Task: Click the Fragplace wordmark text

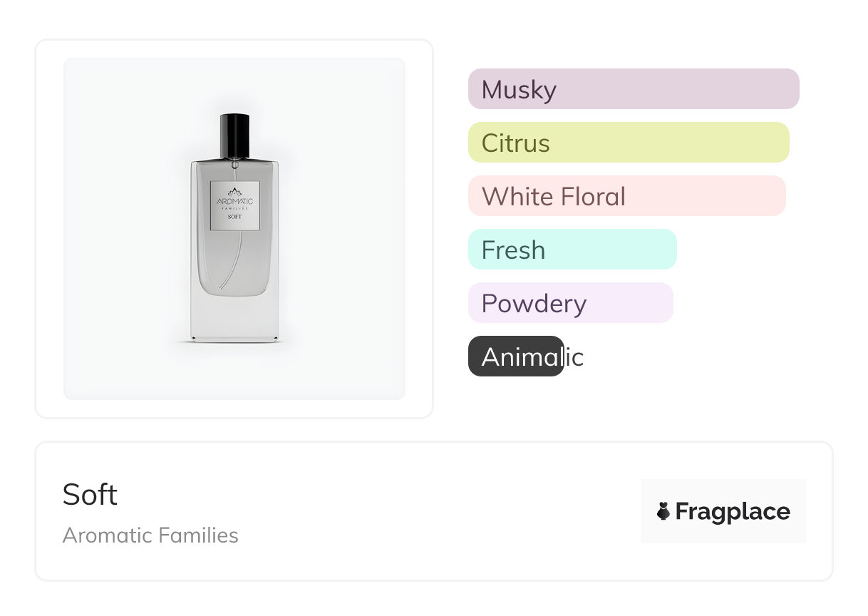Action: 733,511
